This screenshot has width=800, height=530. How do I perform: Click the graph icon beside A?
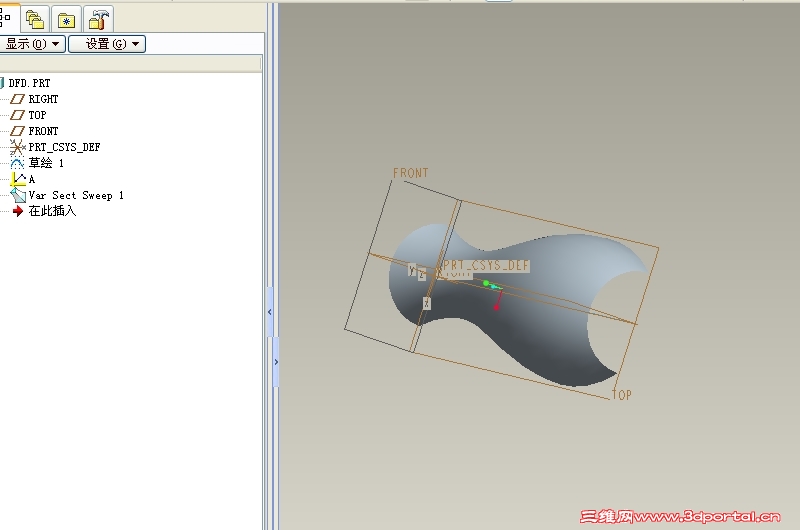point(18,179)
